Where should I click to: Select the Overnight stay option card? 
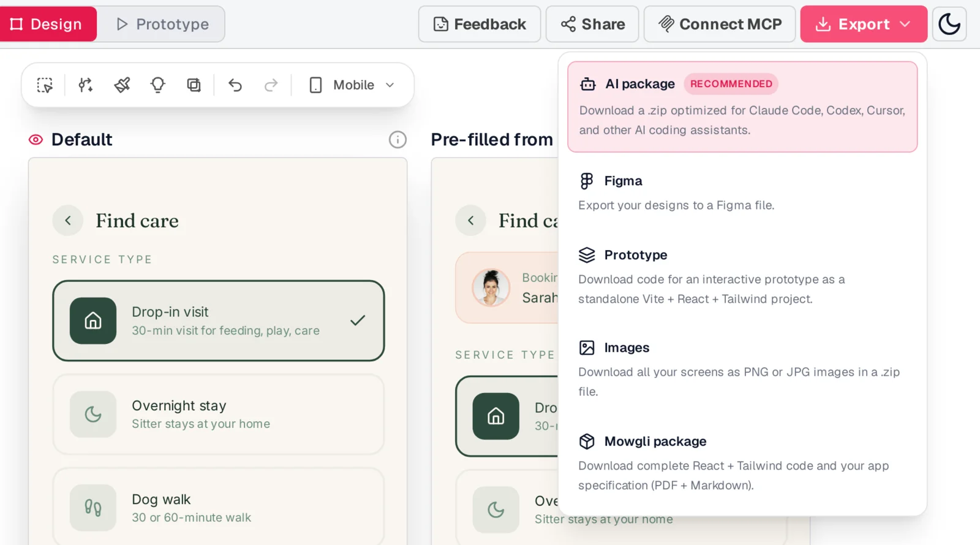[219, 414]
